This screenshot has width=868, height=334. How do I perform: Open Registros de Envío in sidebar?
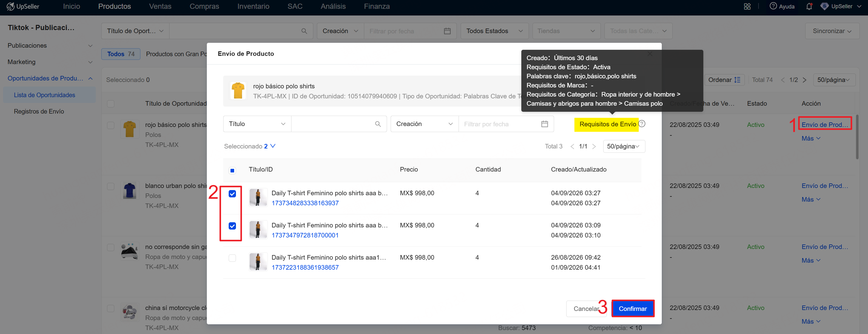coord(39,111)
